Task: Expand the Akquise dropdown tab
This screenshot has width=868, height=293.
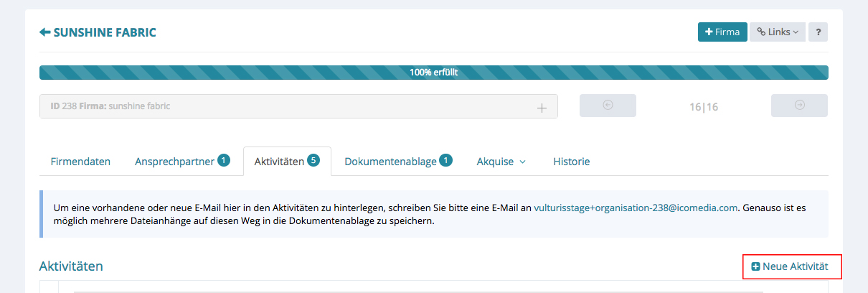Action: pos(501,162)
